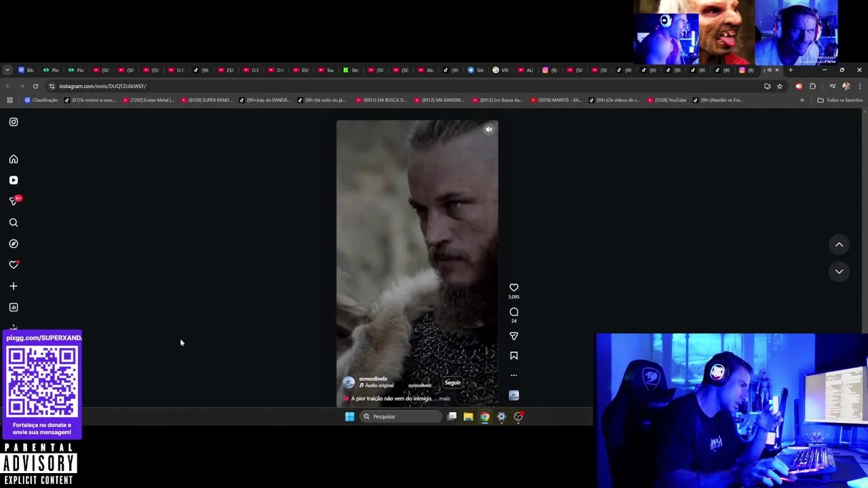The width and height of the screenshot is (868, 488).
Task: Open Instagram home via sidebar house icon
Action: (x=14, y=159)
